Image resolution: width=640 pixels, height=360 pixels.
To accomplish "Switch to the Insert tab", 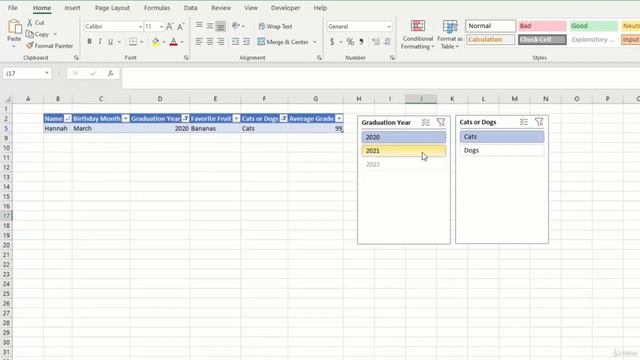I will (x=72, y=8).
